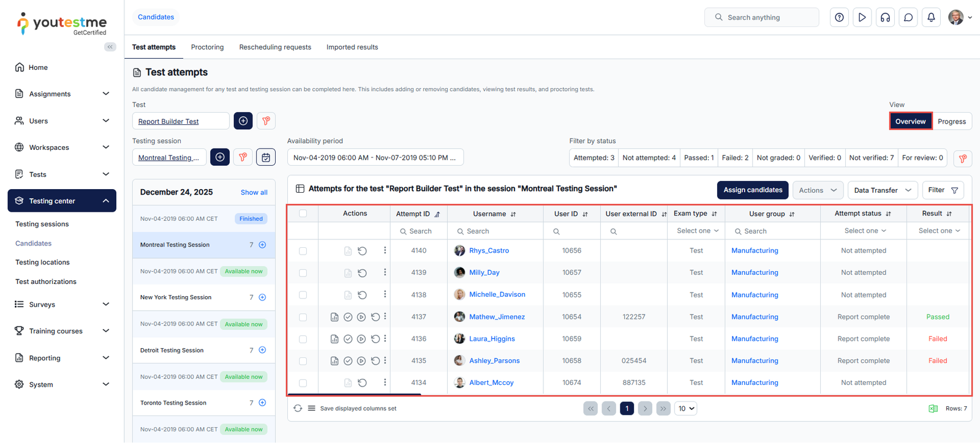
Task: Open the Rescheduling requests tab
Action: click(275, 47)
